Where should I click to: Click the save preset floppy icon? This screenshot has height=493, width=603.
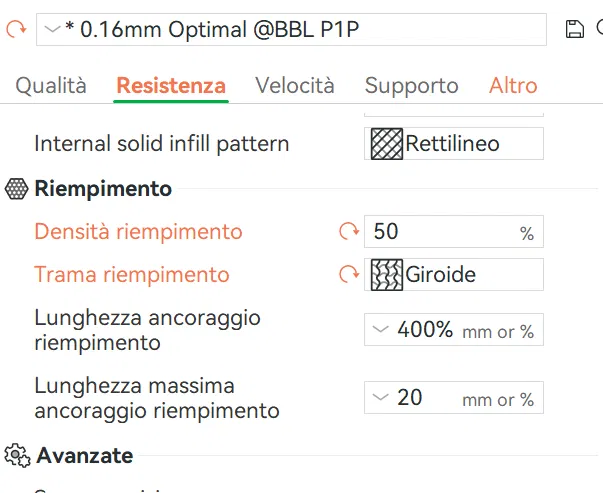[x=574, y=30]
